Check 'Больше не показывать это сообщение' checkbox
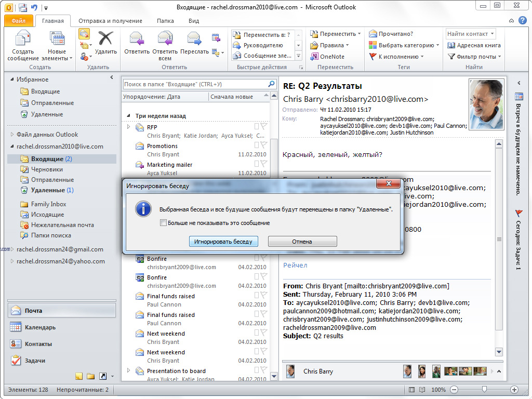Image resolution: width=532 pixels, height=399 pixels. click(163, 223)
